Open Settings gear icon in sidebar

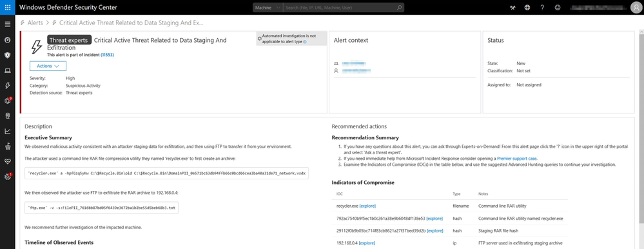tap(7, 177)
